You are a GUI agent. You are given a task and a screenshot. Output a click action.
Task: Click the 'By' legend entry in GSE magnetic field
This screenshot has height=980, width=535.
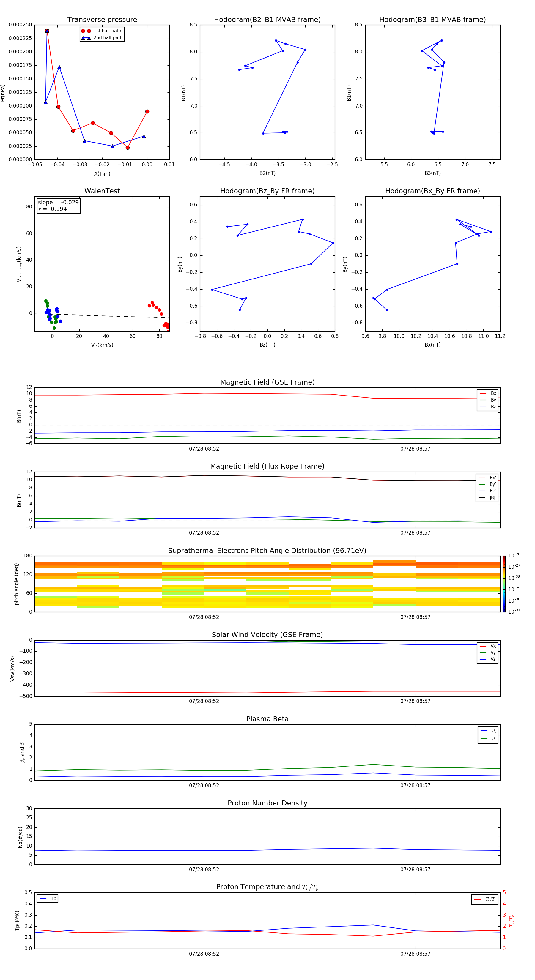point(488,400)
